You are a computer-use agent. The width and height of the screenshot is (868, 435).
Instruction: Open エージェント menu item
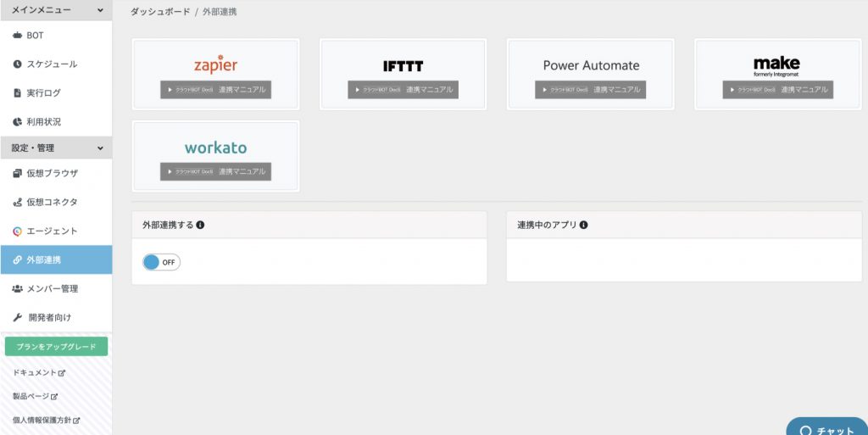(57, 231)
